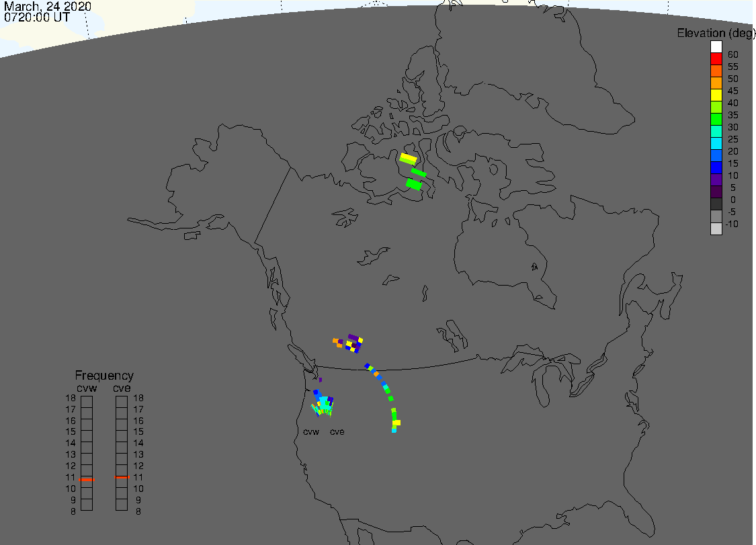
Task: Click the red frequency marker on cve bar
Action: 122,477
